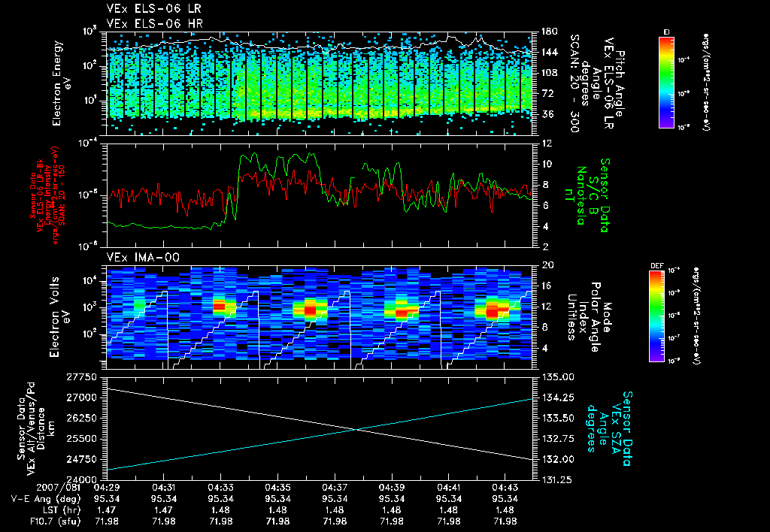Click the 'SCAN: 20 - 300' text
The width and height of the screenshot is (770, 532).
click(574, 83)
